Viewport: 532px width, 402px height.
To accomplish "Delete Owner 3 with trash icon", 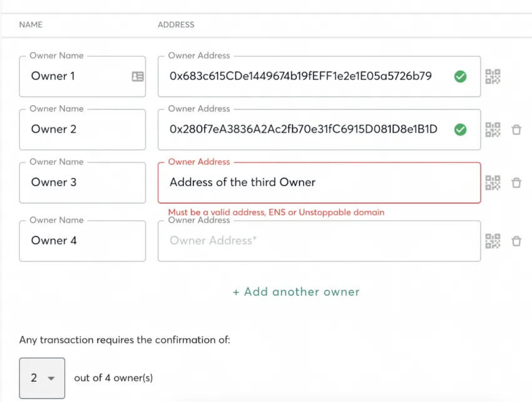I will [x=516, y=183].
